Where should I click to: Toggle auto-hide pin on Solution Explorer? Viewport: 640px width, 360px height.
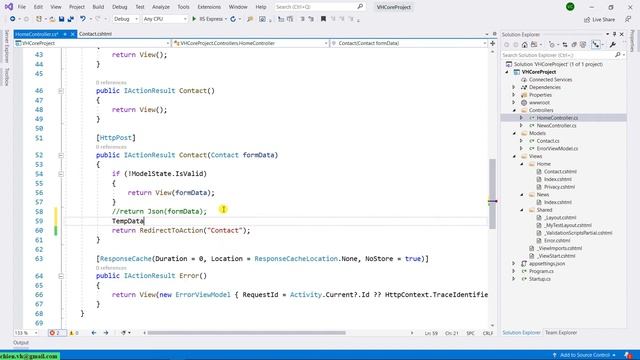(x=615, y=34)
